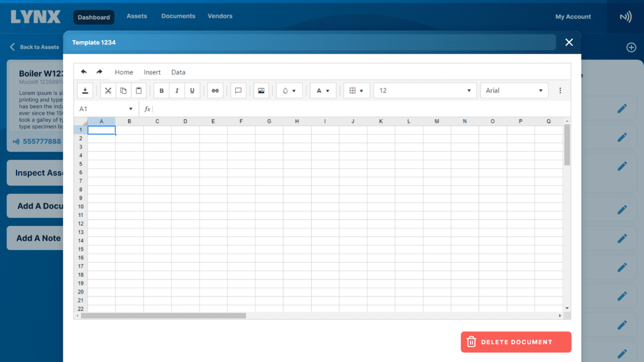Viewport: 644px width, 362px height.
Task: Open the Arial font family dropdown
Action: click(514, 91)
